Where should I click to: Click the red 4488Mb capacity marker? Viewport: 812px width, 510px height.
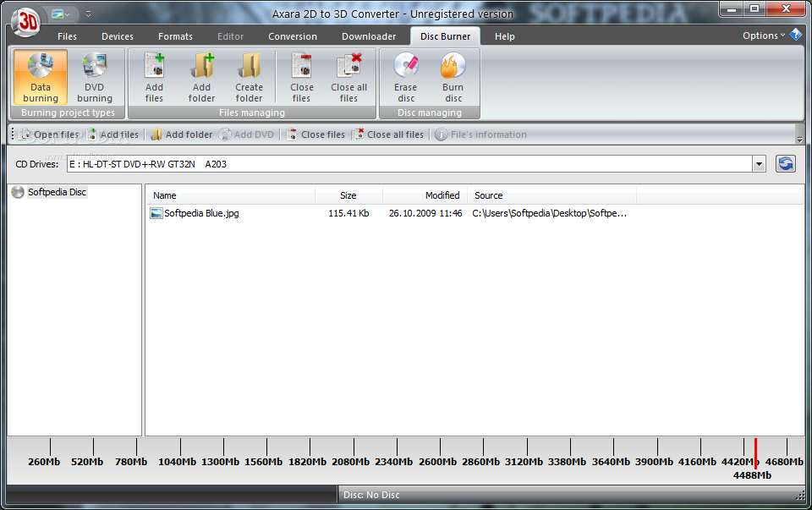pyautogui.click(x=755, y=453)
